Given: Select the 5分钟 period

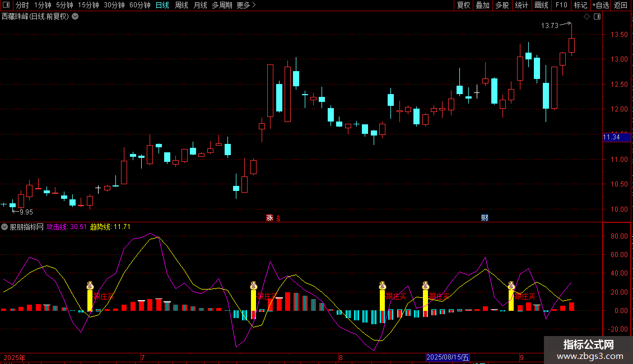Looking at the screenshot, I should tap(64, 5).
